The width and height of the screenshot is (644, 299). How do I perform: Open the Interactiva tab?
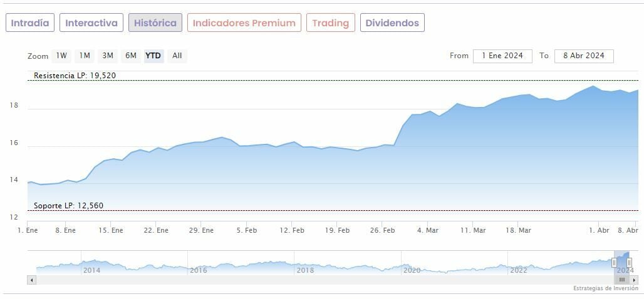click(91, 23)
